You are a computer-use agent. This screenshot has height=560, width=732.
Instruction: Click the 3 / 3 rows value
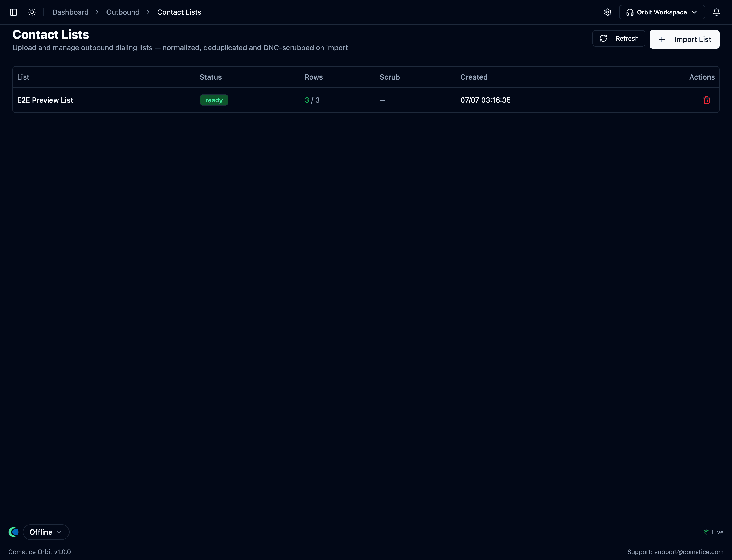(x=312, y=100)
